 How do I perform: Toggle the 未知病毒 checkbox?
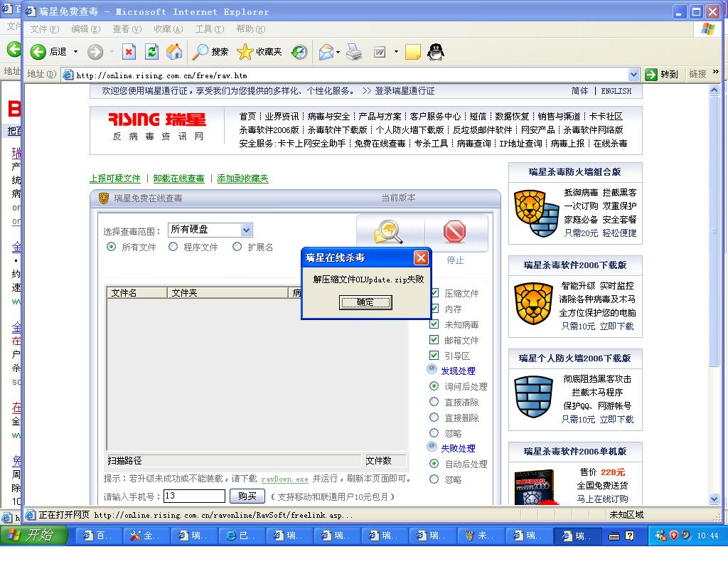click(434, 324)
